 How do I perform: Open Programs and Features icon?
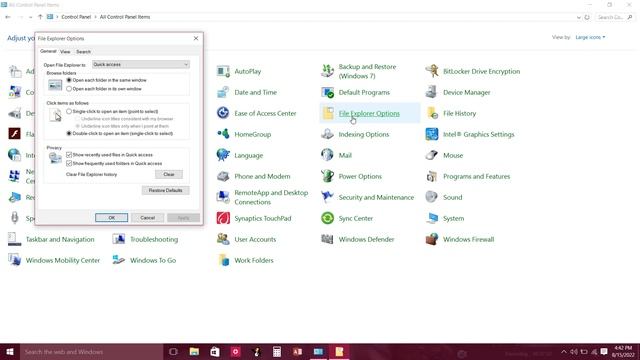coord(432,176)
